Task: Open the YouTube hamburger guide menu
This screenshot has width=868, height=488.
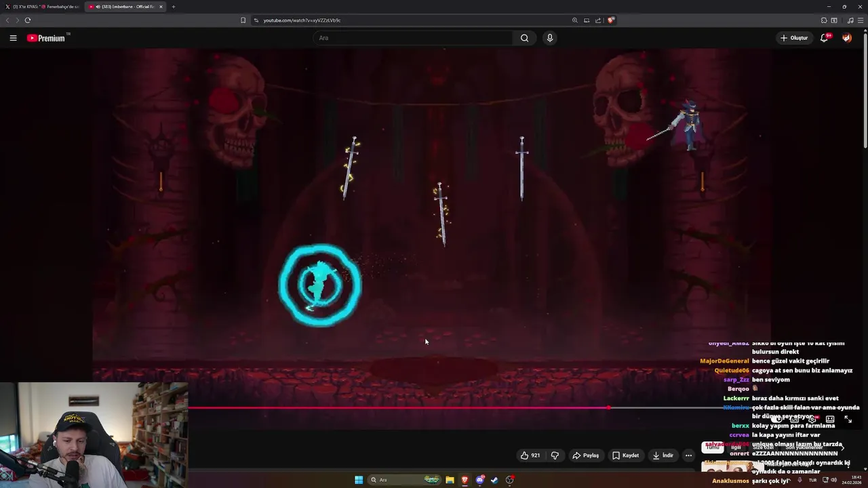Action: pos(13,38)
